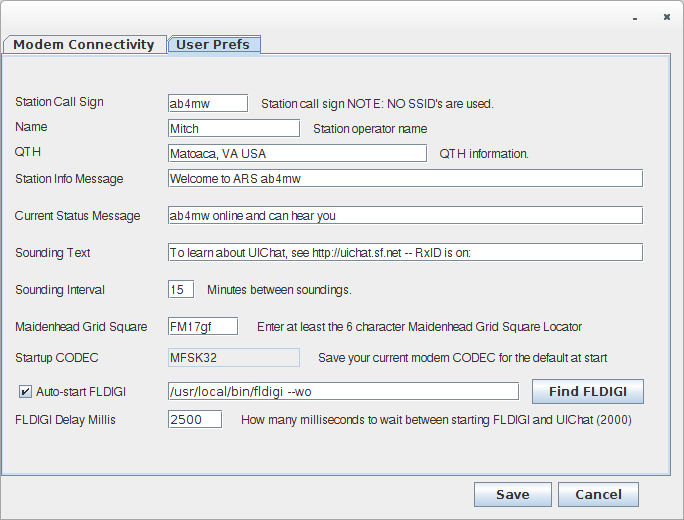The image size is (684, 520).
Task: Close the window using the X
Action: 667,17
